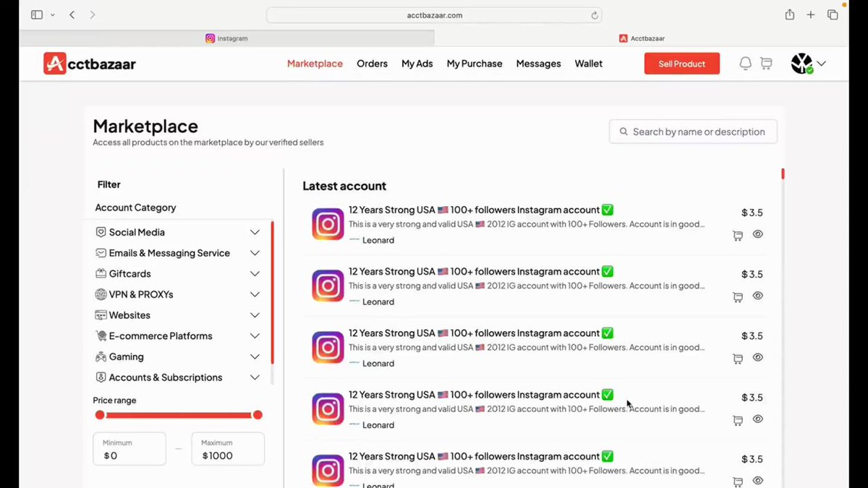Click the Gaming controller icon
The image size is (868, 488).
[x=101, y=357]
